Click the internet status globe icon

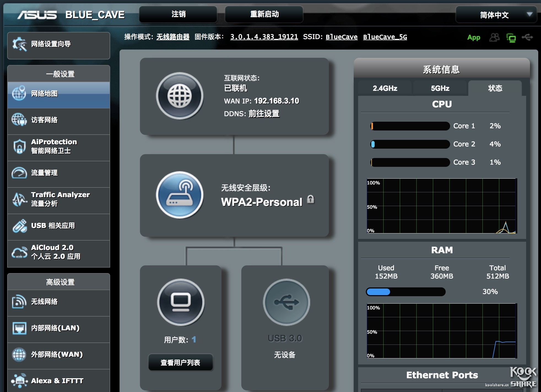180,96
